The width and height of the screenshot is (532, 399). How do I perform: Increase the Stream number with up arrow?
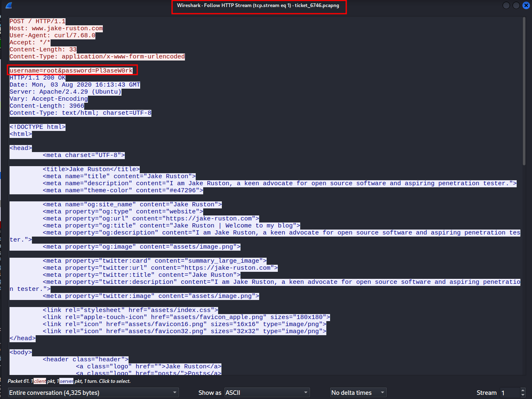[523, 390]
